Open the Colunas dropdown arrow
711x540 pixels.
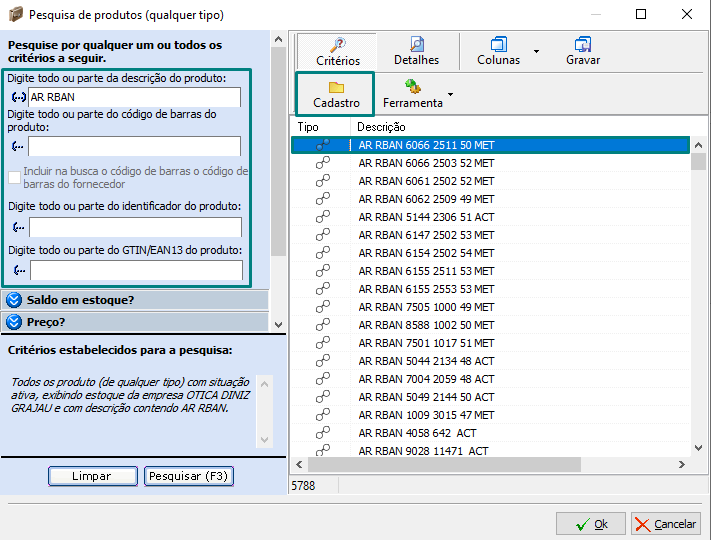(x=536, y=51)
